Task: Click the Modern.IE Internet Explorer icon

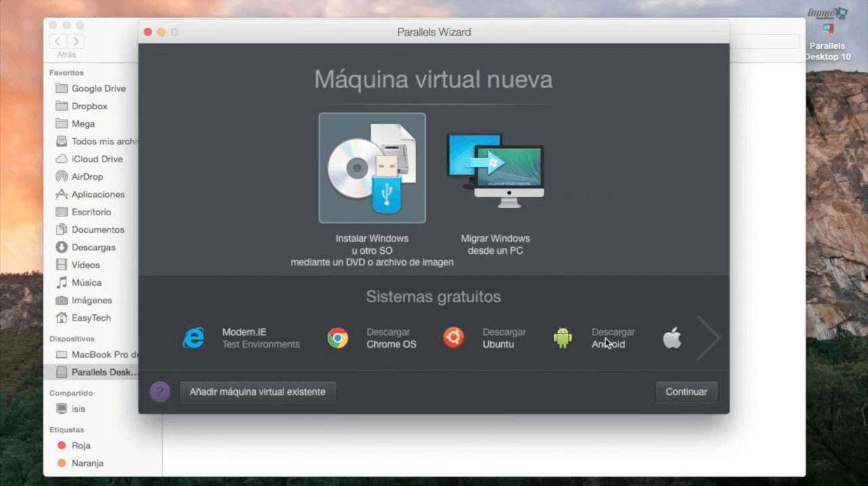Action: point(193,338)
